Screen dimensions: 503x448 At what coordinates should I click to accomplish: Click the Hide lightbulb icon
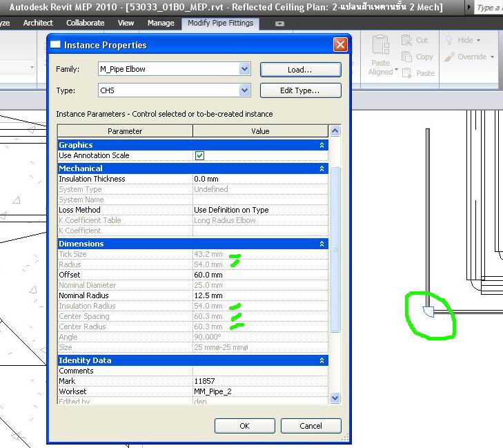pos(449,40)
